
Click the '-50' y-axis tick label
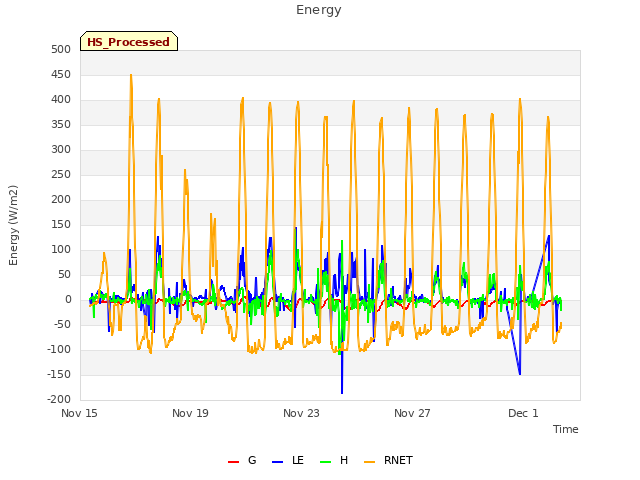[62, 325]
